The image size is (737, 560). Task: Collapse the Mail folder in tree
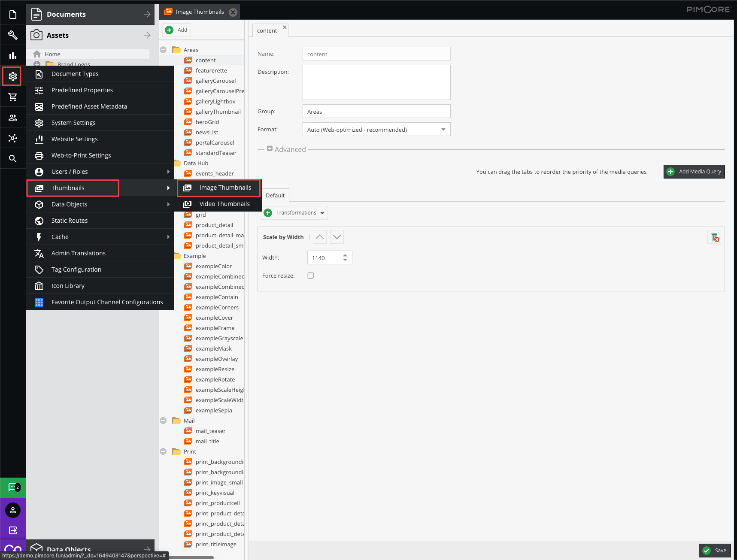point(163,421)
